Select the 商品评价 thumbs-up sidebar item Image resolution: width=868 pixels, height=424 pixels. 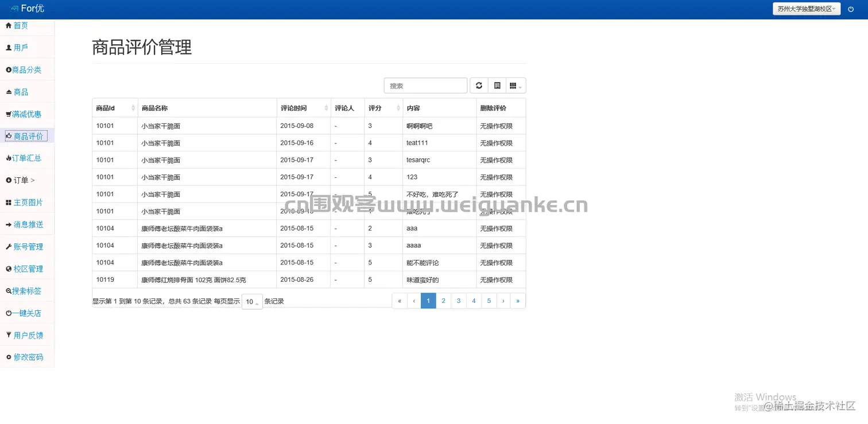click(26, 136)
